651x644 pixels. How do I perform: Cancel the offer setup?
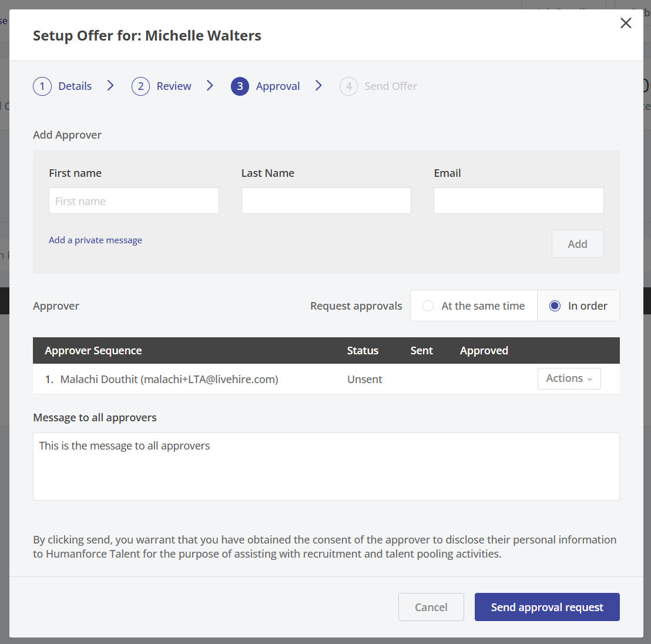pyautogui.click(x=431, y=607)
